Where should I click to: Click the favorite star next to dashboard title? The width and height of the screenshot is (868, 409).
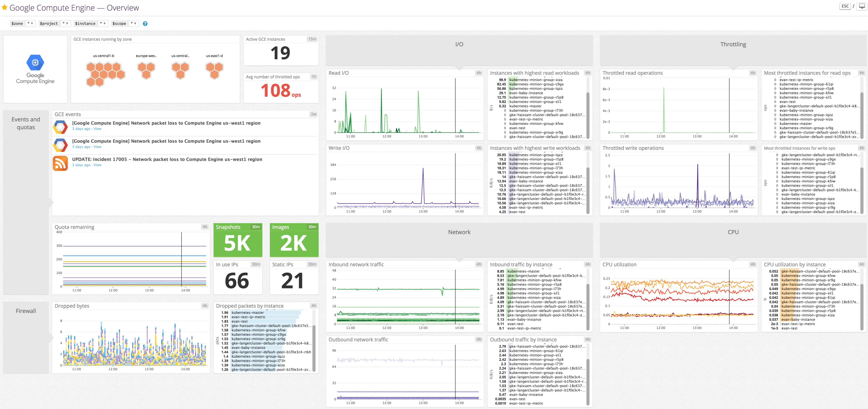4,7
